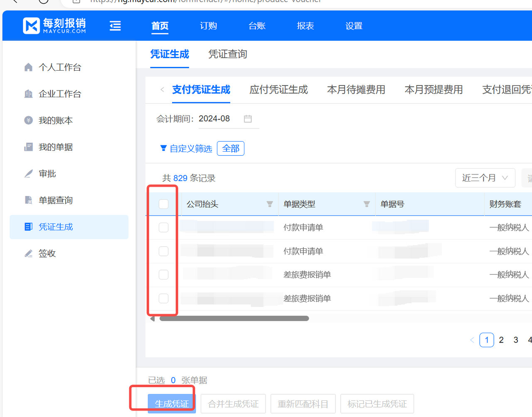The height and width of the screenshot is (417, 532).
Task: Click the 合并生成凭证 button
Action: point(233,404)
